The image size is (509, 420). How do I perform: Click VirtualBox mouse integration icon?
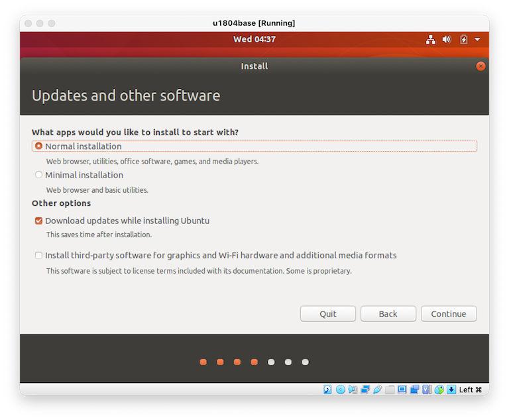pyautogui.click(x=439, y=389)
